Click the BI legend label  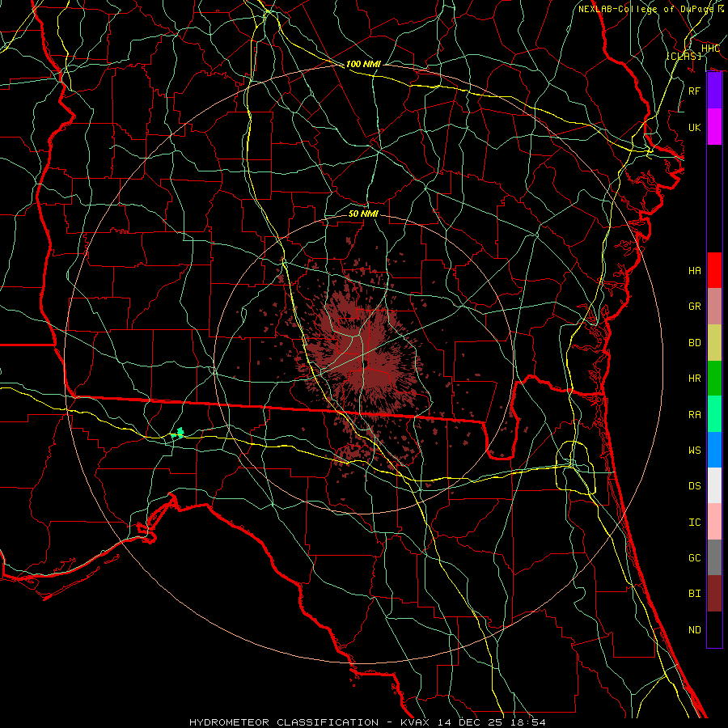695,594
